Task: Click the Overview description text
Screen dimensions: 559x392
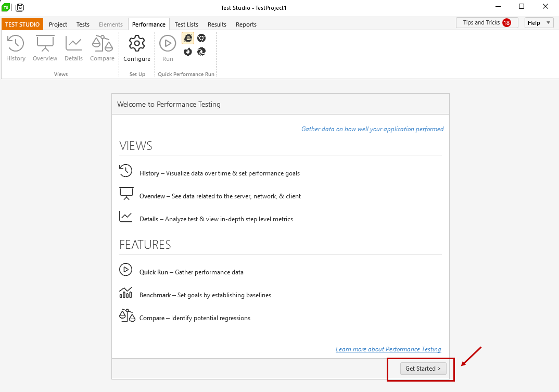Action: [220, 196]
